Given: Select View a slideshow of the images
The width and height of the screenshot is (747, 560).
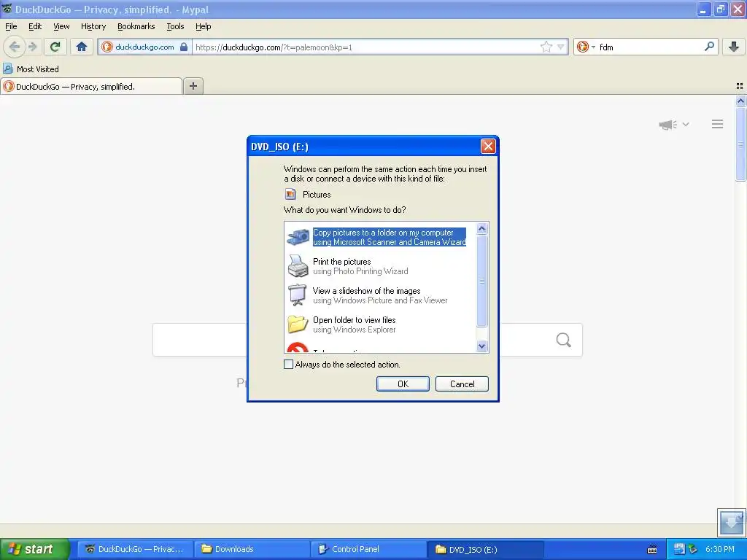Looking at the screenshot, I should pyautogui.click(x=380, y=295).
